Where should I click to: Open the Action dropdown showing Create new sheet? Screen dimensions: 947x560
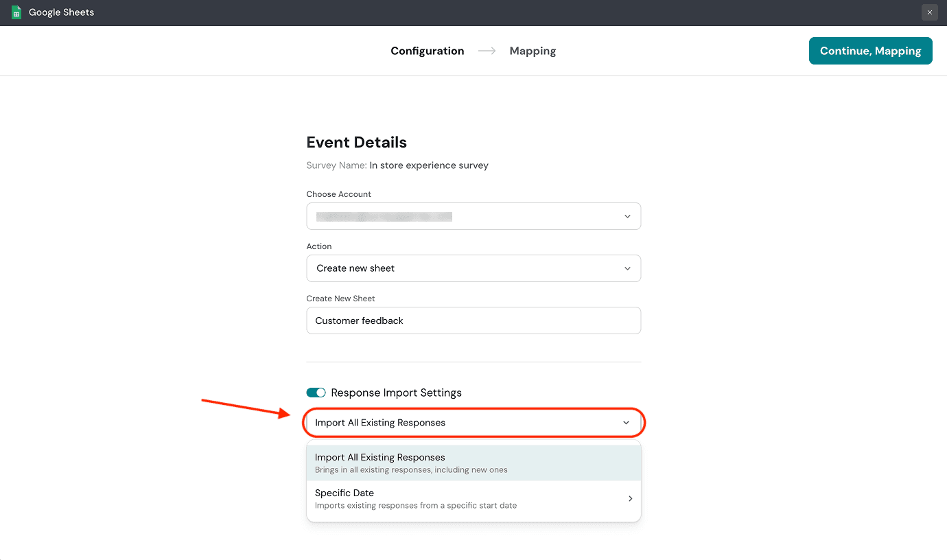point(467,268)
